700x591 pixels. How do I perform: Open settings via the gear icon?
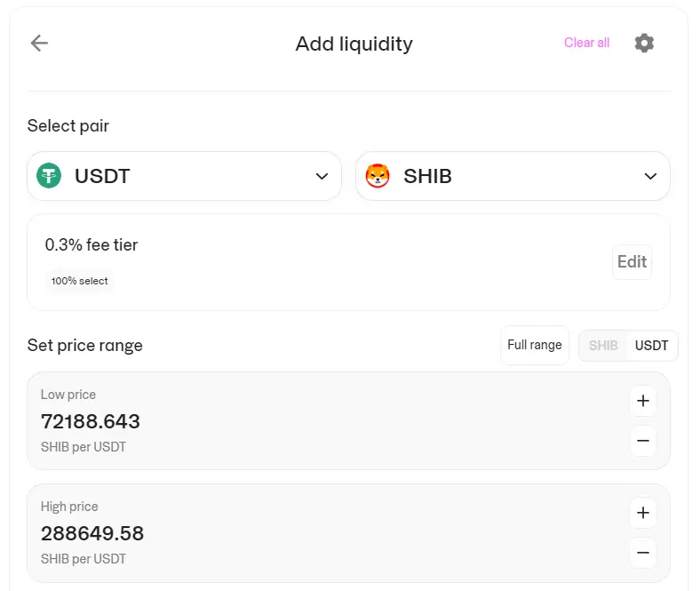click(644, 43)
